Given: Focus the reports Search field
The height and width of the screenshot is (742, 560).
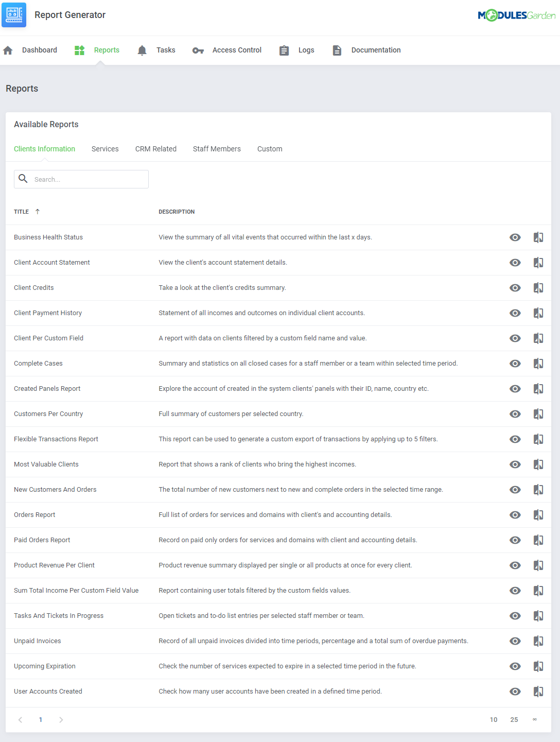Looking at the screenshot, I should click(x=81, y=179).
